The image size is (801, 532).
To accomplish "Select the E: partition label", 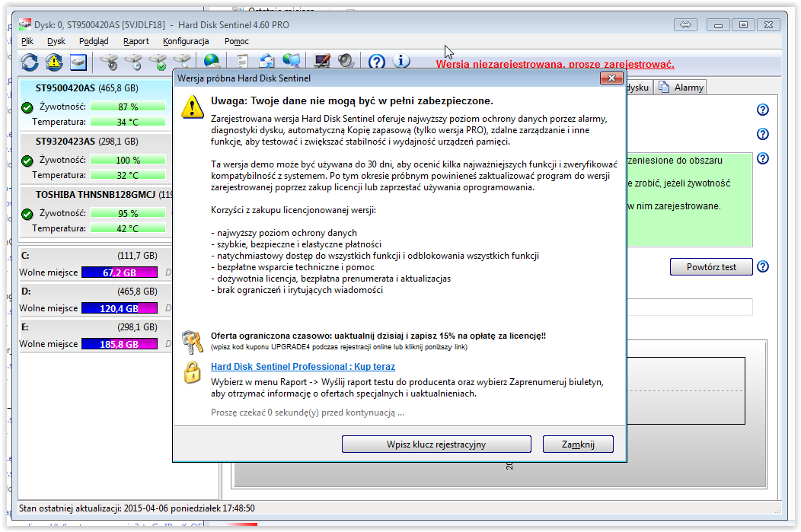I will 25,327.
